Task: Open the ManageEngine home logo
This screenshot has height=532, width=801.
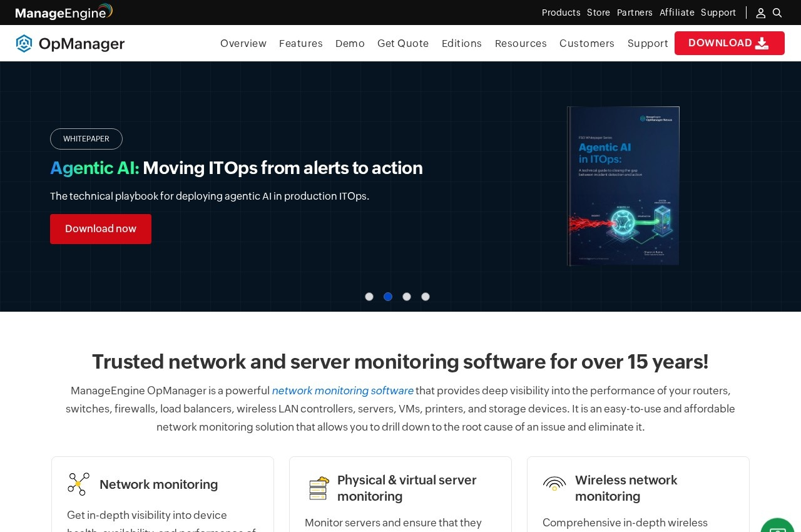Action: click(64, 12)
